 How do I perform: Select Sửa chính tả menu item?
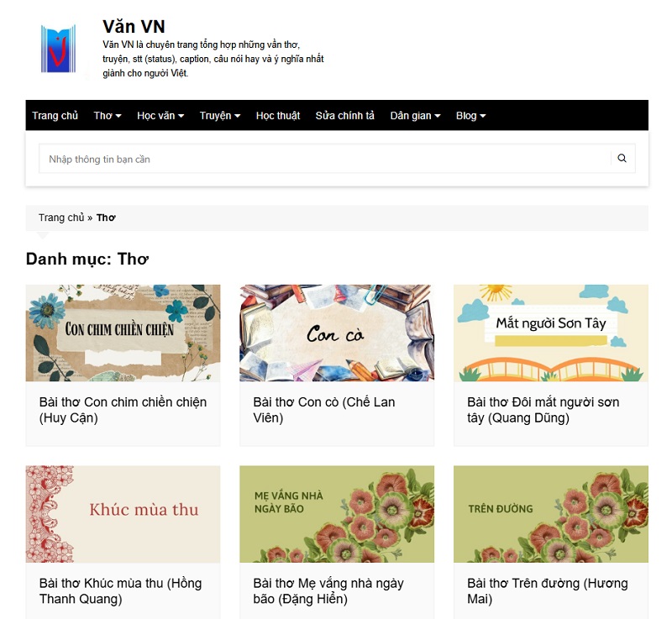coord(344,116)
